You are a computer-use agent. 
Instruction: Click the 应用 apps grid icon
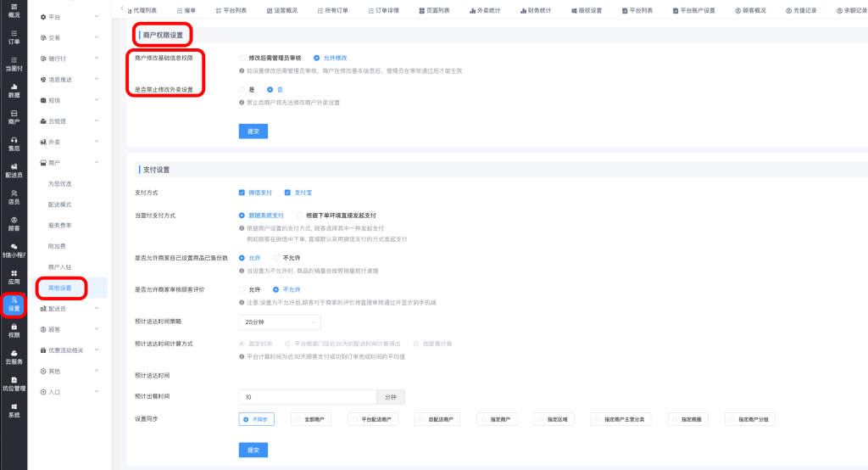14,278
